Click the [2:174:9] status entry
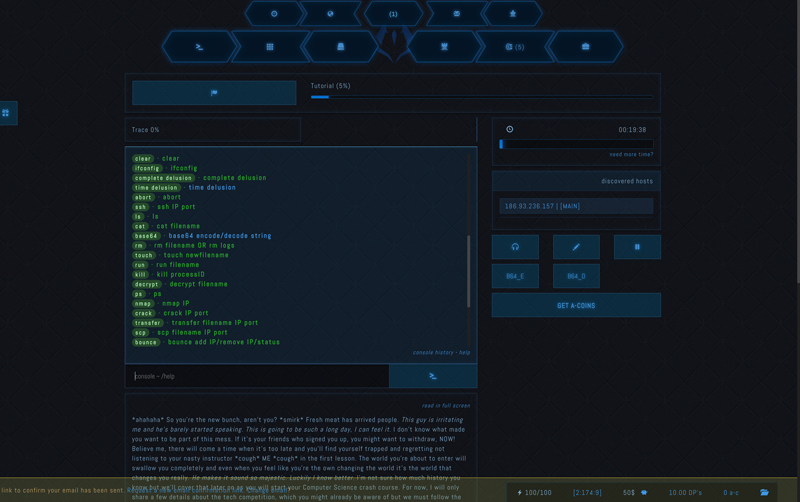Screen dimensions: 800x502 [x=587, y=493]
